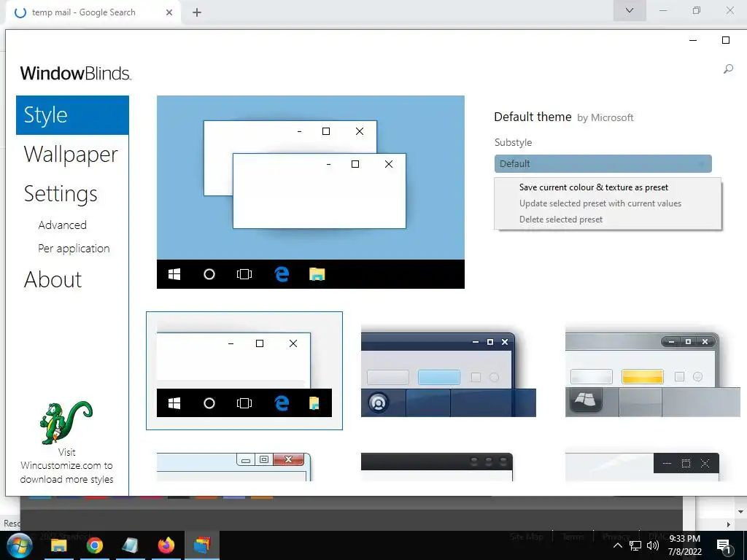Click the browser scroll right arrow

click(729, 524)
